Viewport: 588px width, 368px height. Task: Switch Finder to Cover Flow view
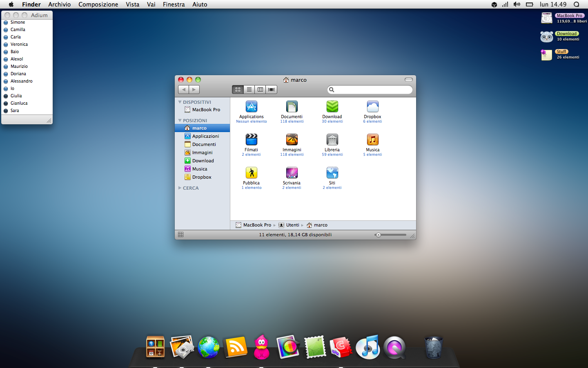pos(272,90)
